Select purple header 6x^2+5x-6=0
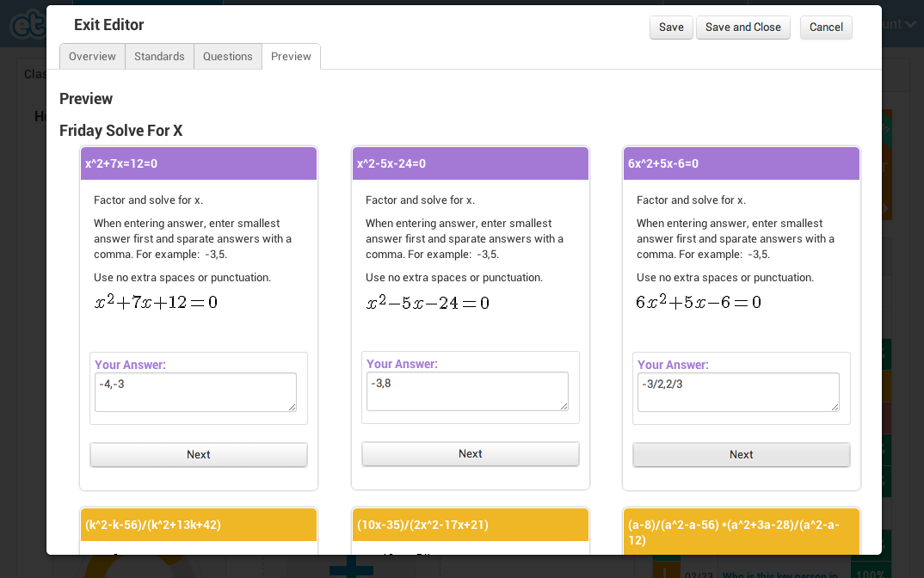This screenshot has width=924, height=578. tap(742, 163)
